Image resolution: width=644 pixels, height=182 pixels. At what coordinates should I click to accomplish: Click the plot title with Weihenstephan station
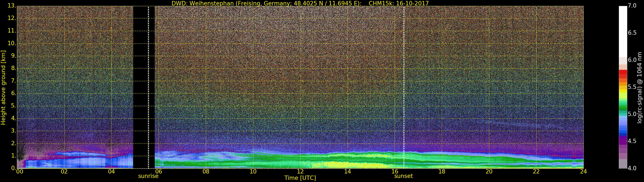tap(300, 3)
